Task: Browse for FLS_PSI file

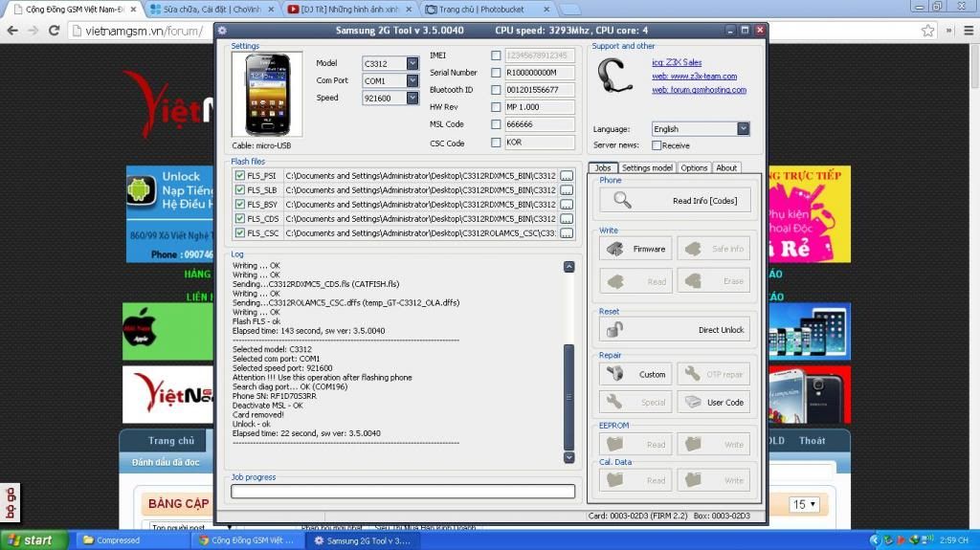Action: pyautogui.click(x=567, y=176)
